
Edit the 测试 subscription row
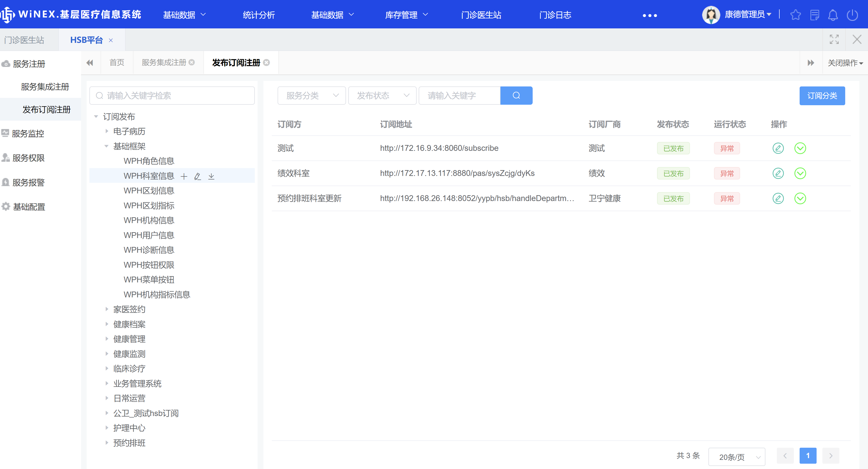pyautogui.click(x=778, y=148)
